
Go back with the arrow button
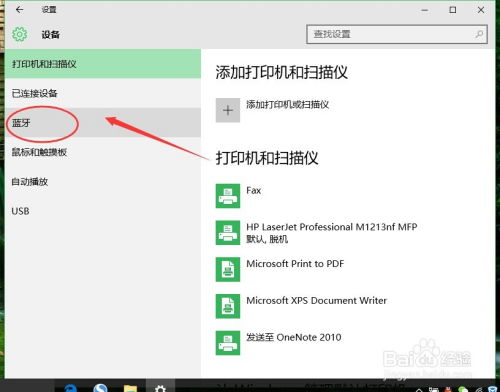(x=20, y=10)
